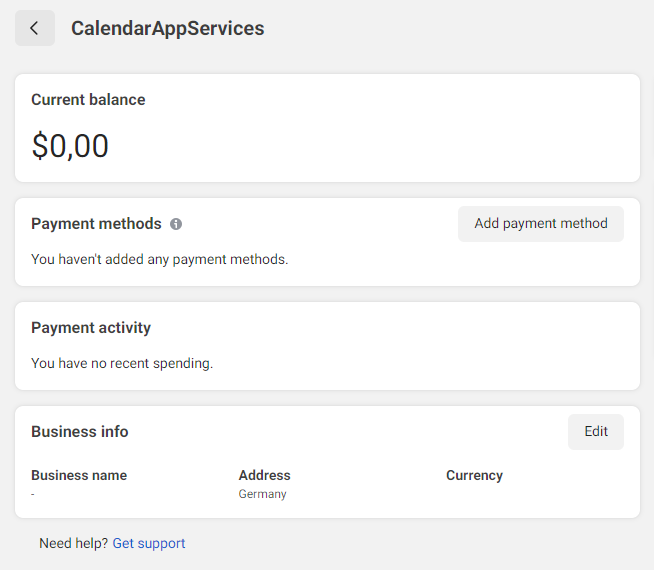Click the Current balance heading
Image resolution: width=654 pixels, height=570 pixels.
coord(88,100)
